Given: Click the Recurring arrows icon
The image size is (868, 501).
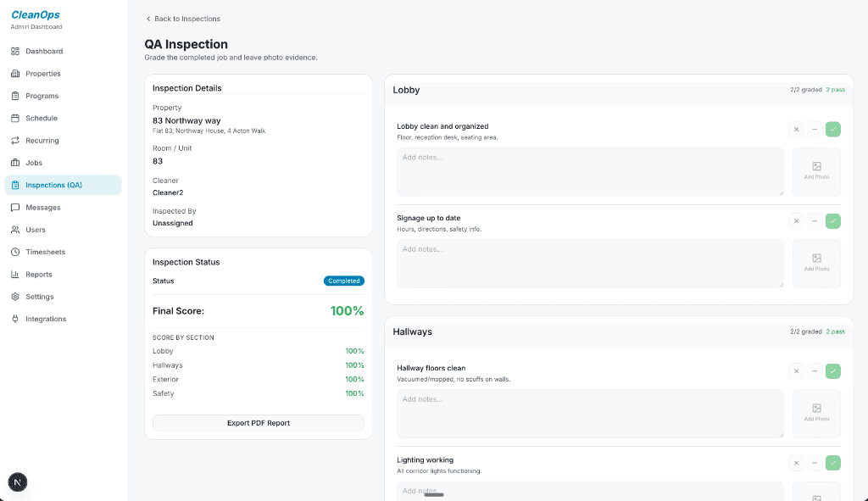Looking at the screenshot, I should pos(15,141).
